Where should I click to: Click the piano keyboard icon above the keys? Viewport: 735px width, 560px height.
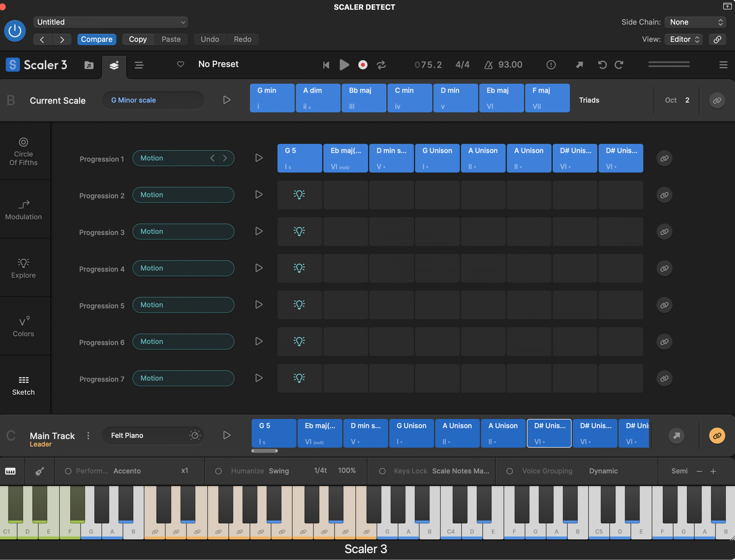click(11, 471)
